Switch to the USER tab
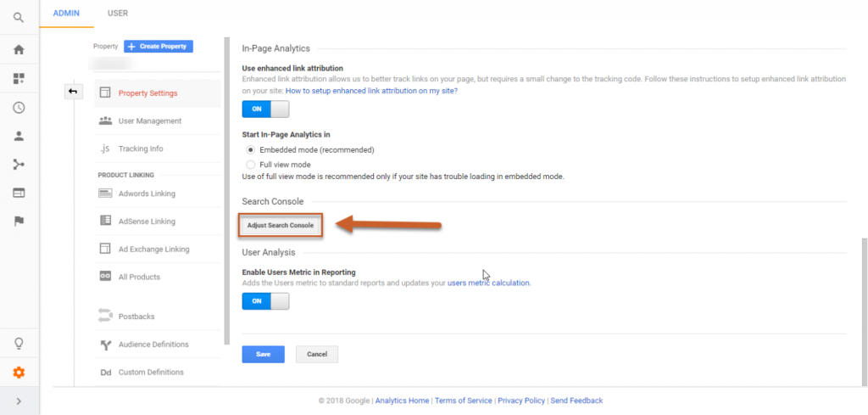This screenshot has height=415, width=868. coord(118,14)
